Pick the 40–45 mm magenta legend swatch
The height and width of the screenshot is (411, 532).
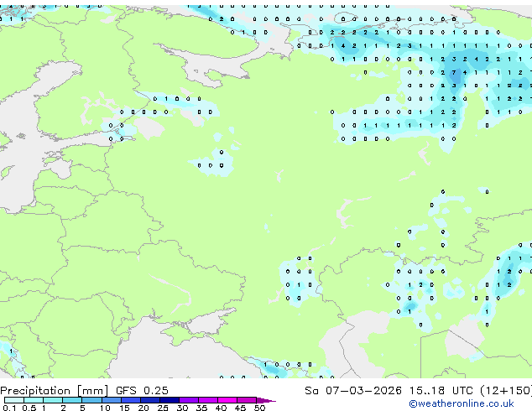click(x=227, y=400)
